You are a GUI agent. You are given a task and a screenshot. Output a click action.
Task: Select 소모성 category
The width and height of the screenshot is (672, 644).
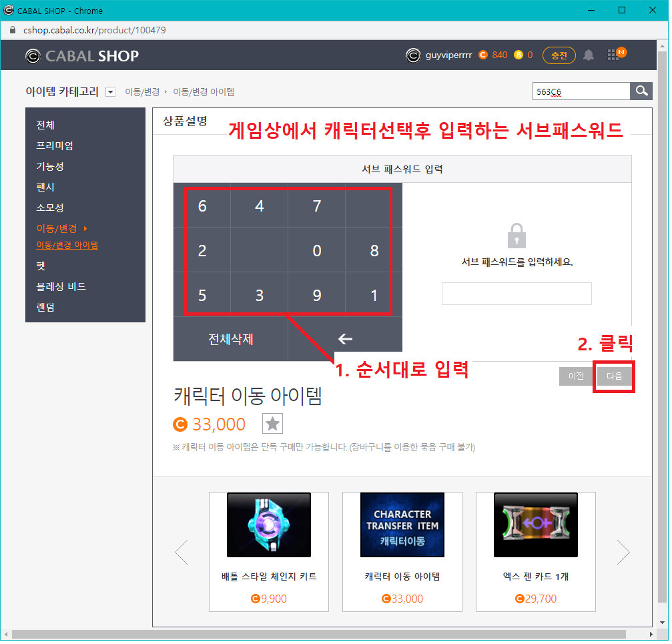(x=50, y=208)
